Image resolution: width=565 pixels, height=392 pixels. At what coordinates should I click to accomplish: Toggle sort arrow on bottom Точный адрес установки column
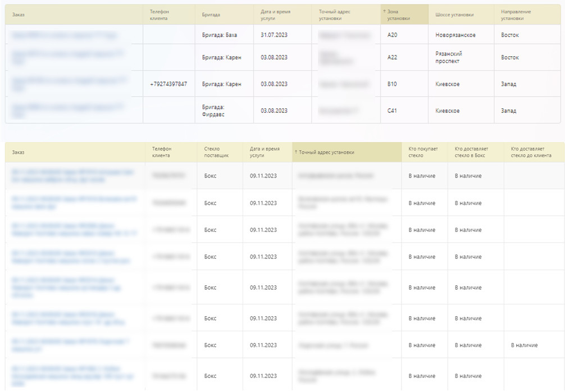(x=296, y=152)
